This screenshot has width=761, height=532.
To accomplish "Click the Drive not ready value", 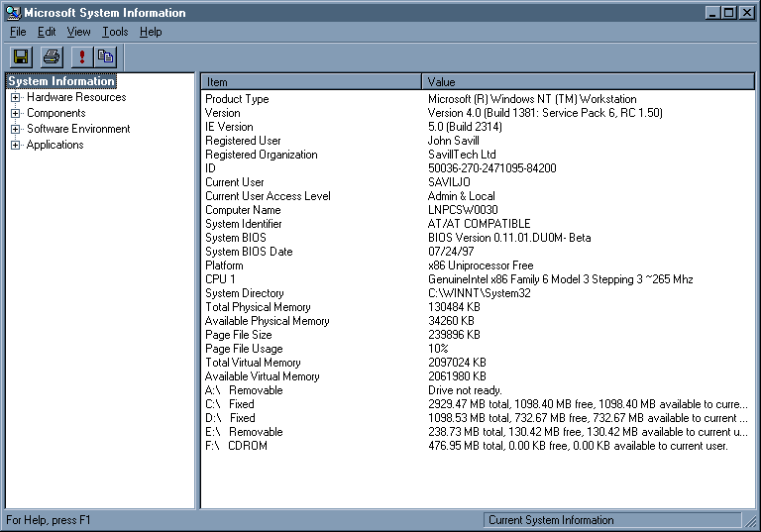I will (465, 390).
